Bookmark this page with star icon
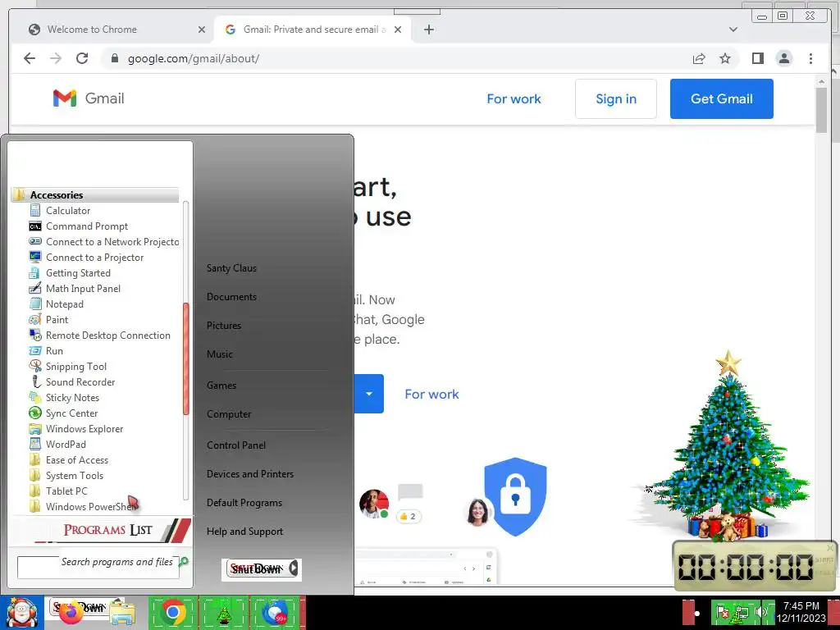The height and width of the screenshot is (630, 840). coord(725,58)
